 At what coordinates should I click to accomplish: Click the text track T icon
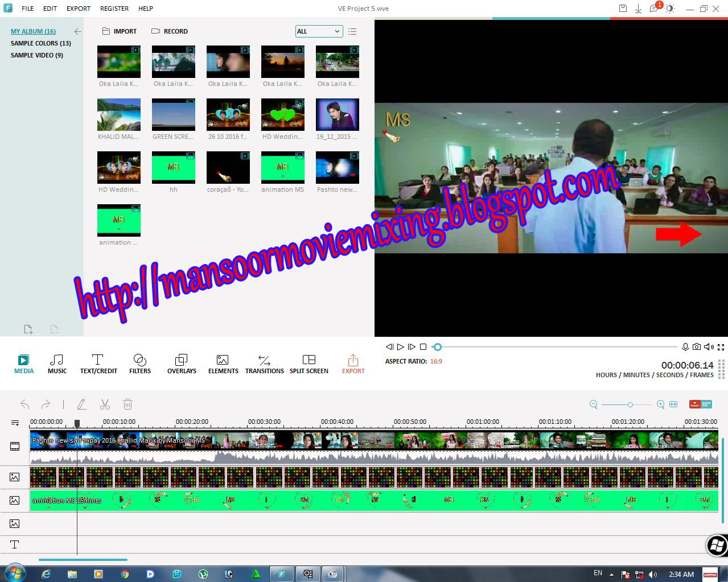[15, 544]
